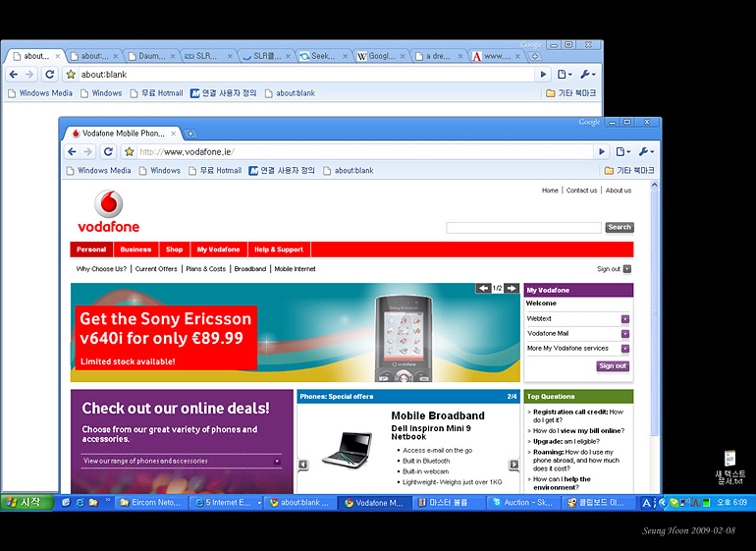
Task: Click purple Sign out button
Action: pyautogui.click(x=613, y=366)
